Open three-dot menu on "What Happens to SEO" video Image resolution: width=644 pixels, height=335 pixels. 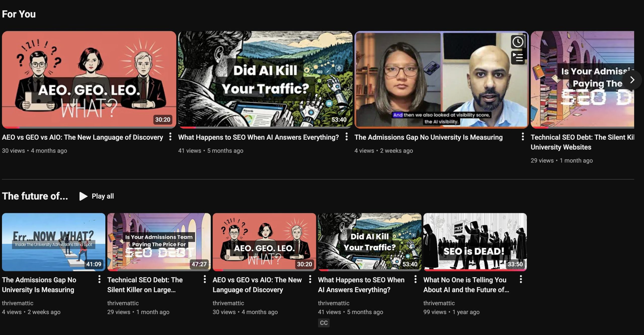coord(347,137)
